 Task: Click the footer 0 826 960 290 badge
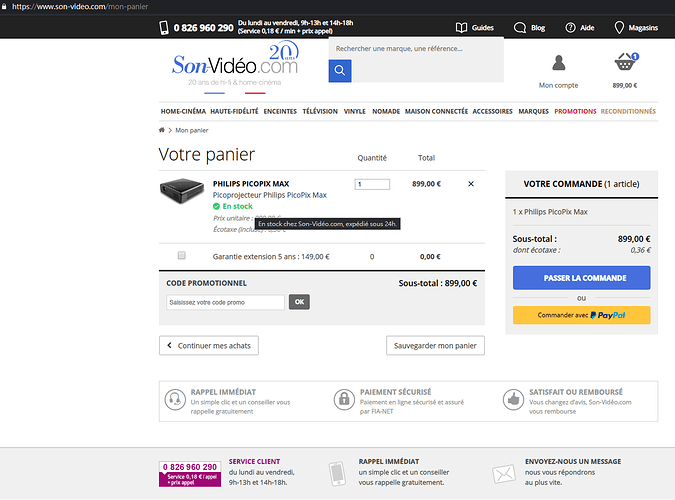point(190,474)
